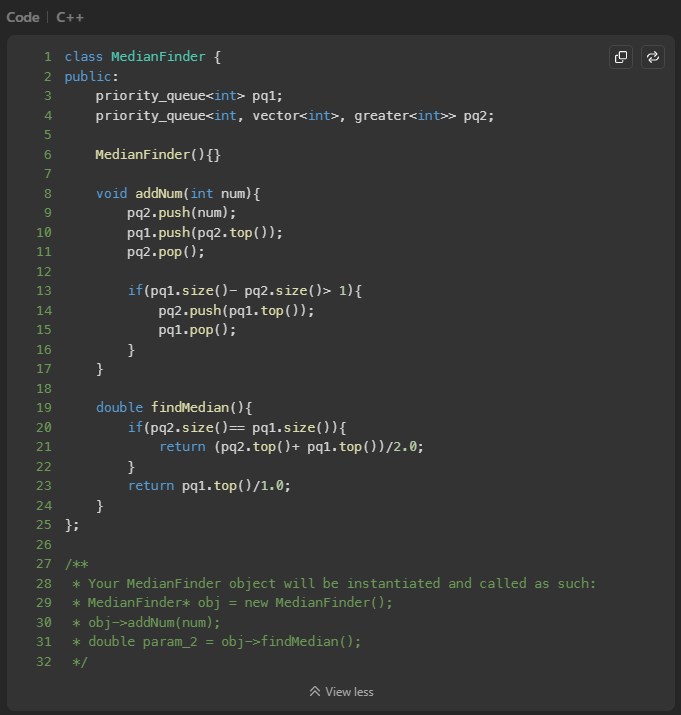This screenshot has width=681, height=715.
Task: Click the greater<int>> pq2; declaration text
Action: (424, 116)
